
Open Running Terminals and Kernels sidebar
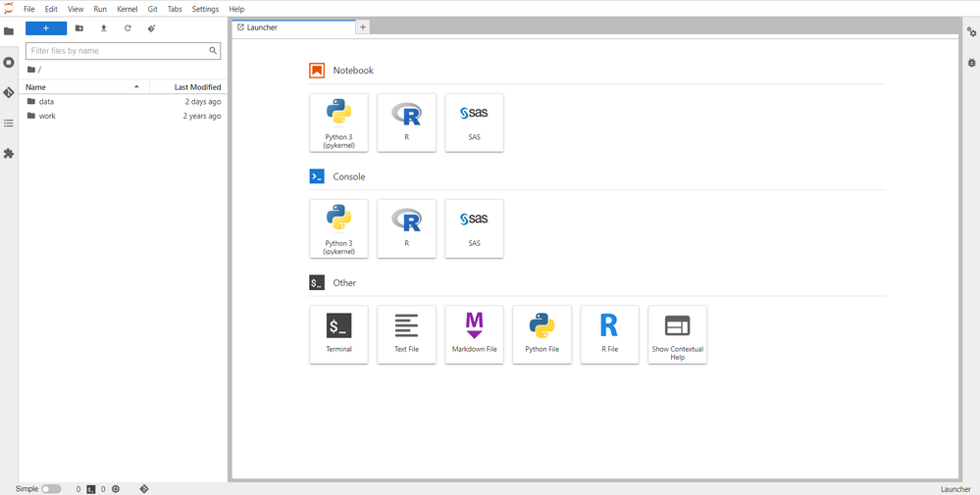(x=9, y=63)
